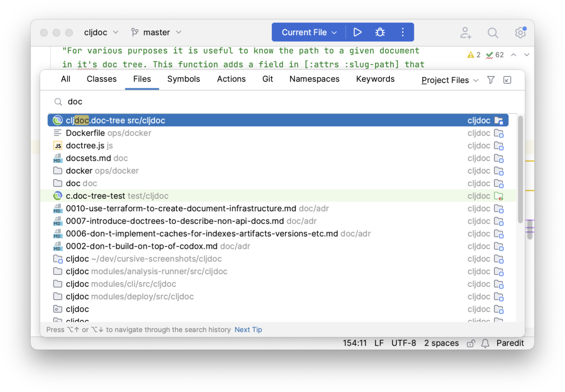The image size is (565, 392).
Task: Open the Git tab
Action: pos(268,79)
